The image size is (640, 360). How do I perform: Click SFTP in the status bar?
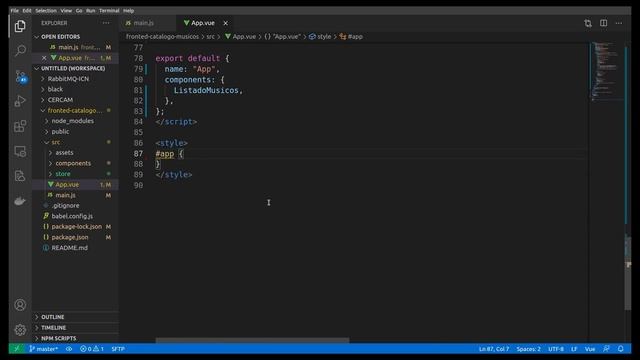[118, 349]
